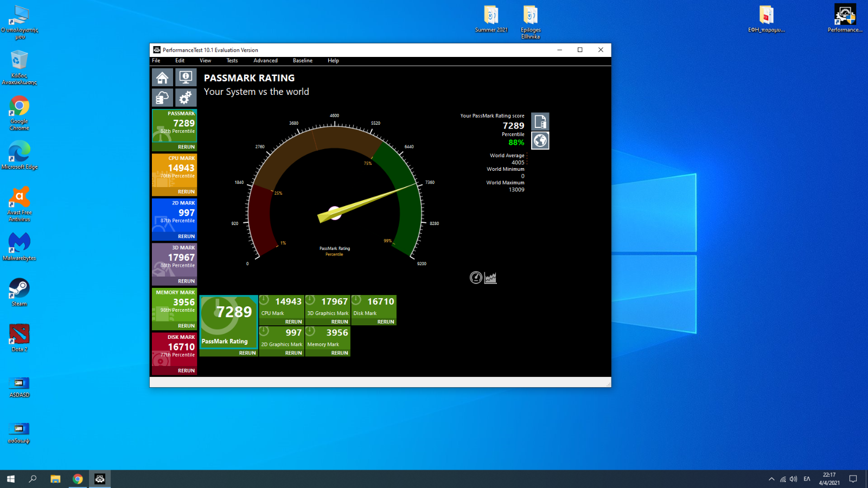Rerun the 3D Mark sidebar test
The width and height of the screenshot is (868, 488).
coord(186,281)
